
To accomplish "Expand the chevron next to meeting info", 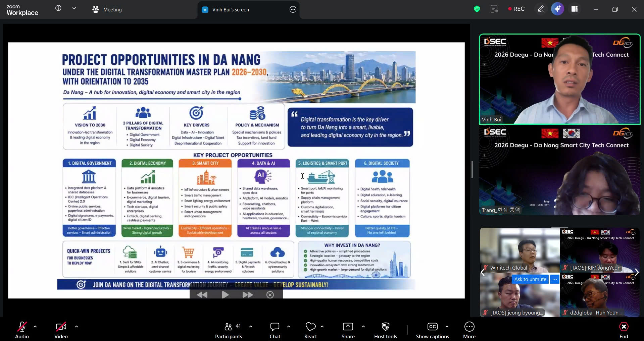I will [x=74, y=8].
